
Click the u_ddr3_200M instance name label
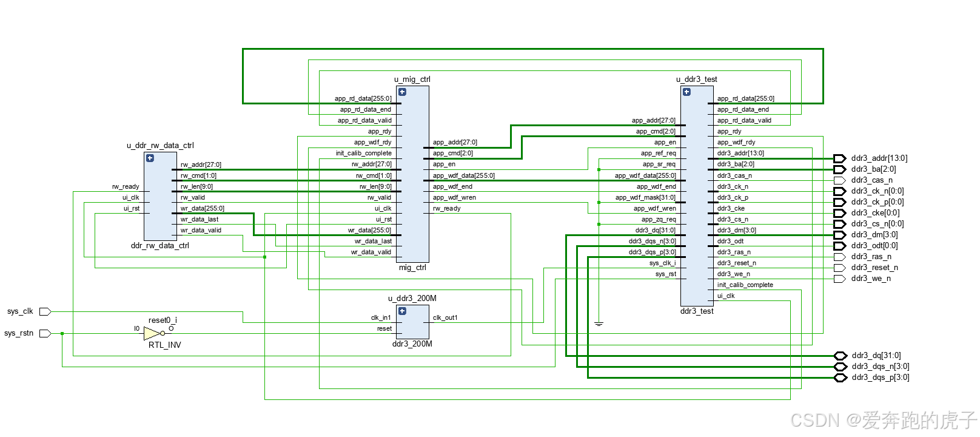[x=412, y=299]
